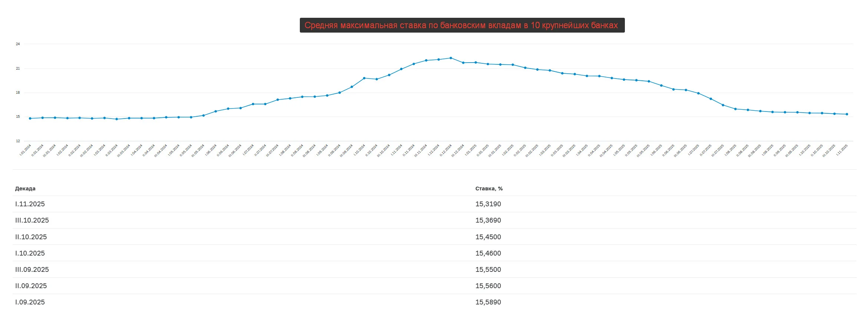
Task: Click the chart data point for I.10.2024
Action: (x=364, y=78)
